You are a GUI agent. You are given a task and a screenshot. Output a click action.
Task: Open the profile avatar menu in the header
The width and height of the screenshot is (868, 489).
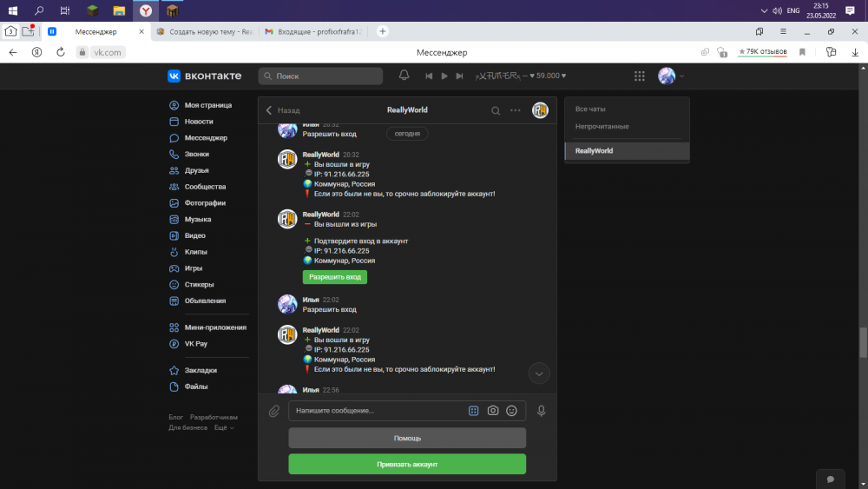click(670, 76)
